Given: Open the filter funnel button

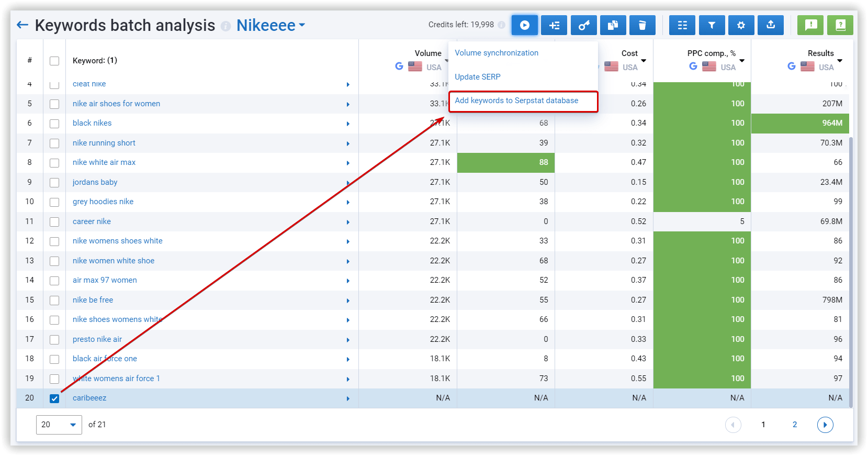Looking at the screenshot, I should (x=712, y=25).
